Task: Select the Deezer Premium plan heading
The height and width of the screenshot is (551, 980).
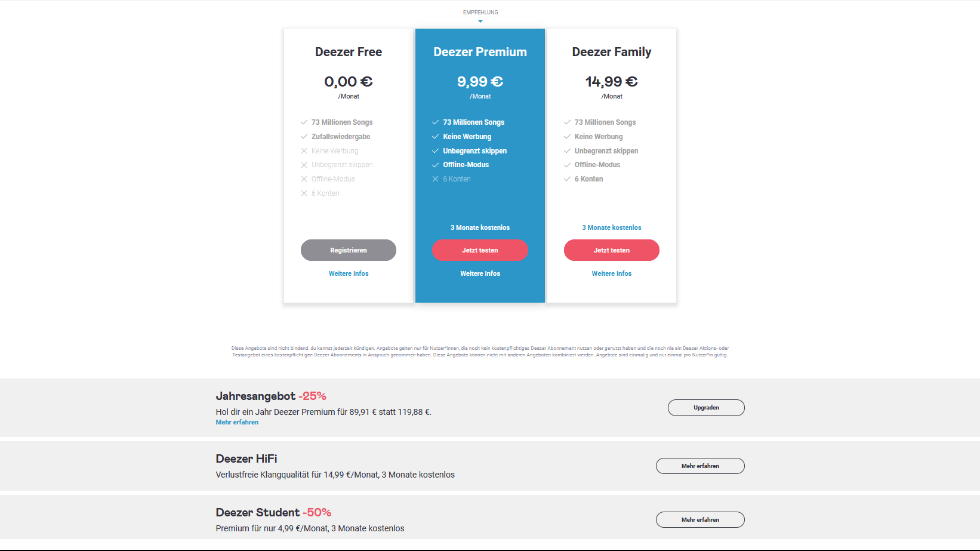Action: [480, 52]
